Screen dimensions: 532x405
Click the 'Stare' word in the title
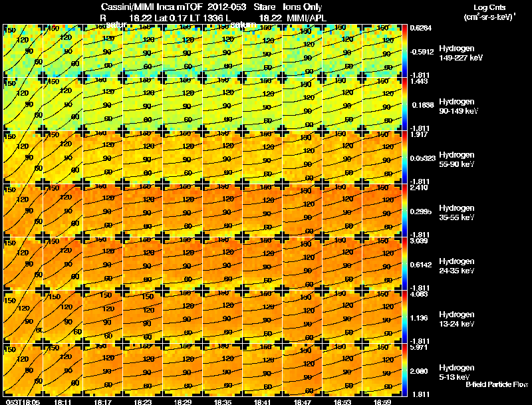tap(264, 7)
